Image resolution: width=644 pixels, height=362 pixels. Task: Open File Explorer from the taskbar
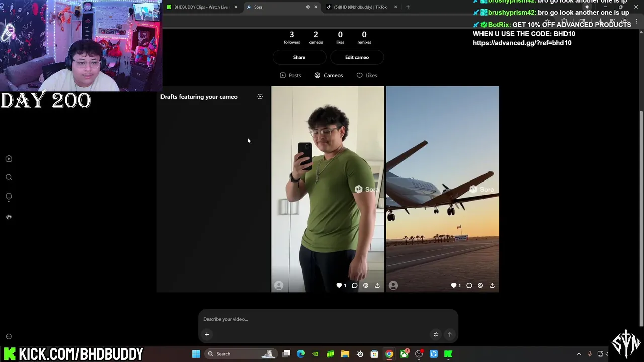[x=345, y=354]
